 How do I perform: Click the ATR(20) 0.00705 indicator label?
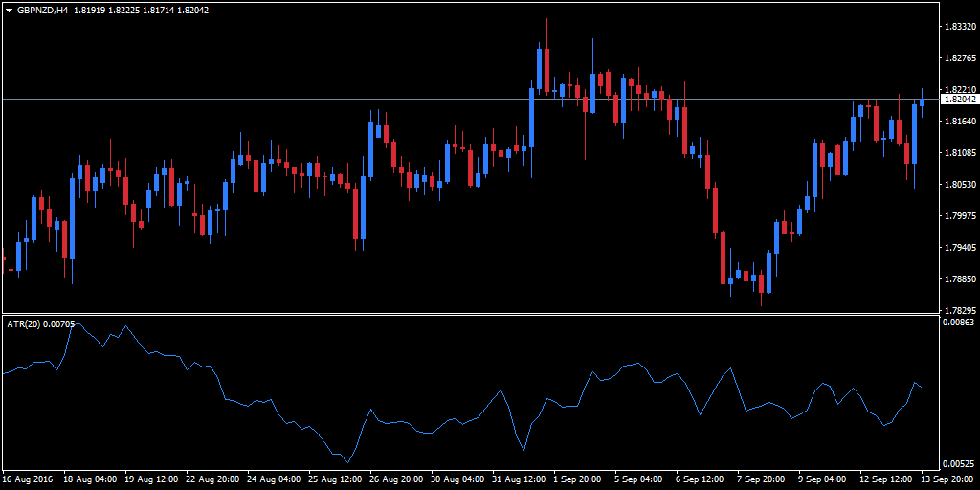point(40,323)
